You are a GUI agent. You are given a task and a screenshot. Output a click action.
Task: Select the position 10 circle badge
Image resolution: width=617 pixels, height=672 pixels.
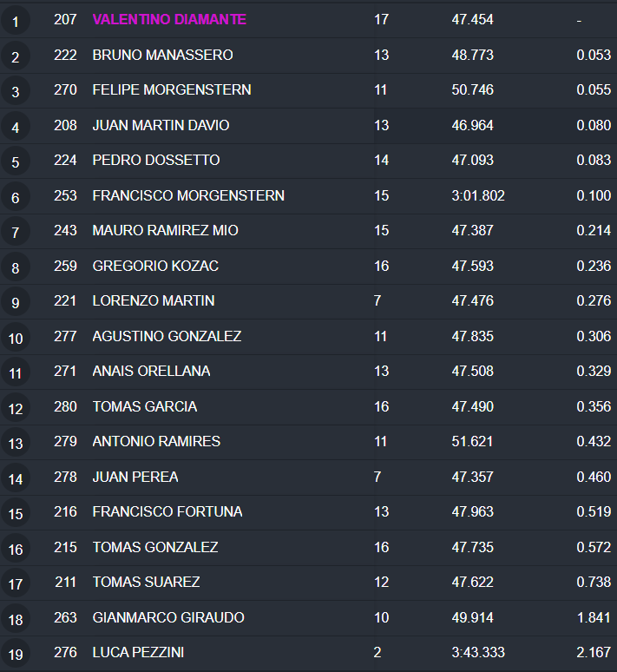point(16,338)
